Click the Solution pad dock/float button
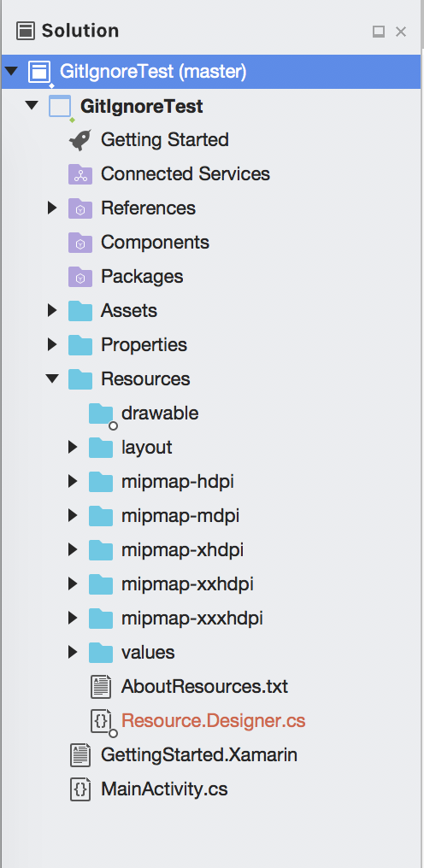Image resolution: width=424 pixels, height=868 pixels. pyautogui.click(x=379, y=32)
